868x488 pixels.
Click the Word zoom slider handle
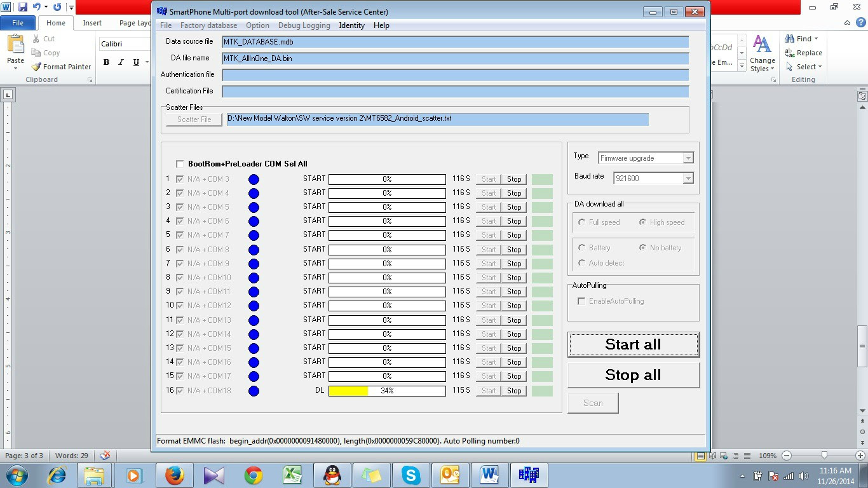coord(824,456)
